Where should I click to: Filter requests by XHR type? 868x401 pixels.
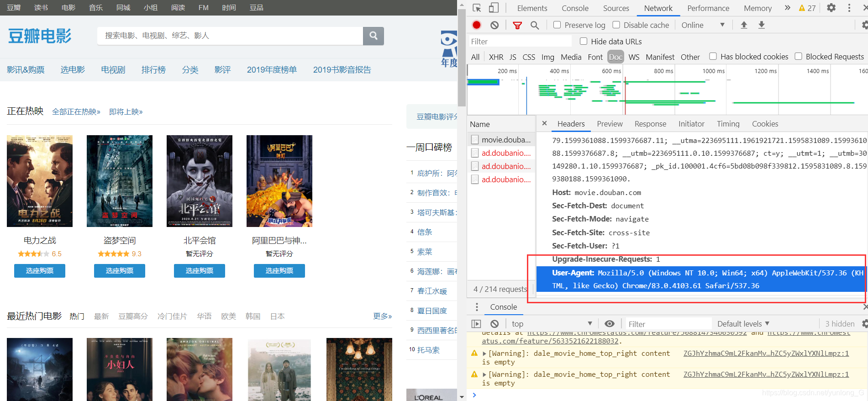(496, 57)
